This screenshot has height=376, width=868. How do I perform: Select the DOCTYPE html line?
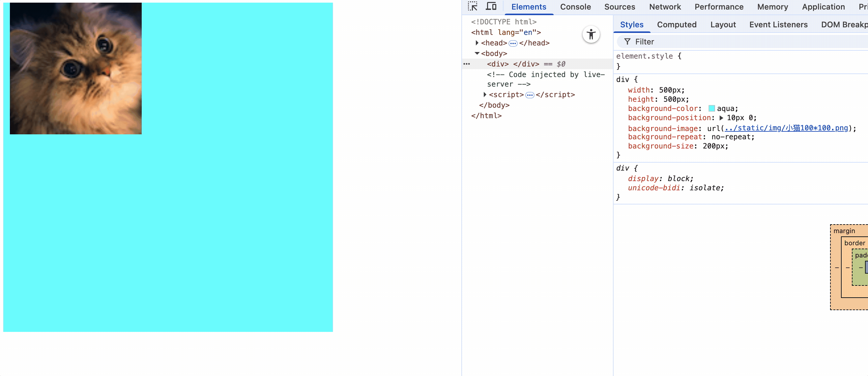(504, 22)
